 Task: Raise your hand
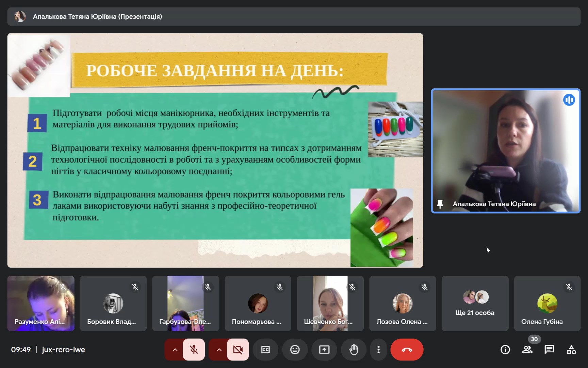[x=354, y=350]
